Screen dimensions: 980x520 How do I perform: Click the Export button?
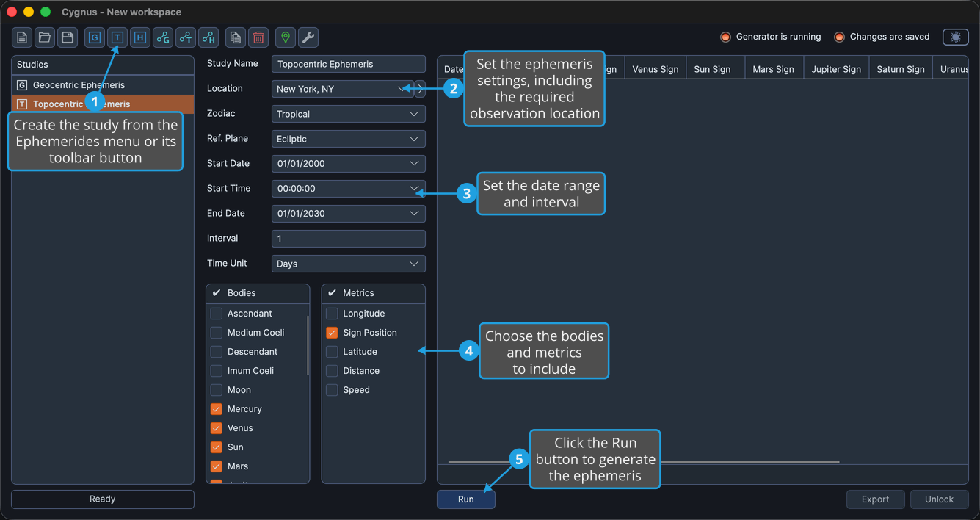click(876, 499)
